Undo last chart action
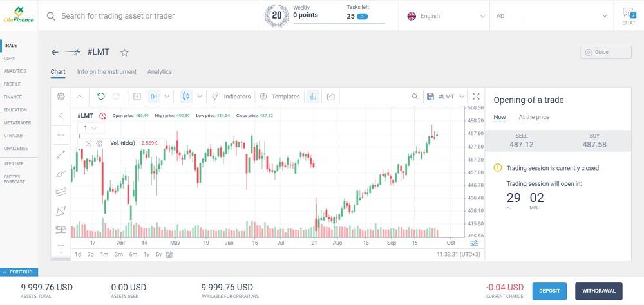The width and height of the screenshot is (644, 305). click(101, 97)
